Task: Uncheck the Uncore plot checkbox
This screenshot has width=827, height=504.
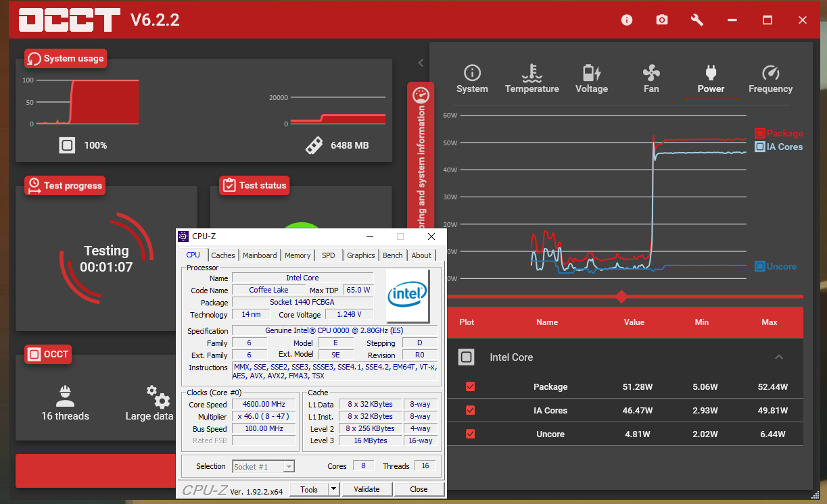Action: 471,434
